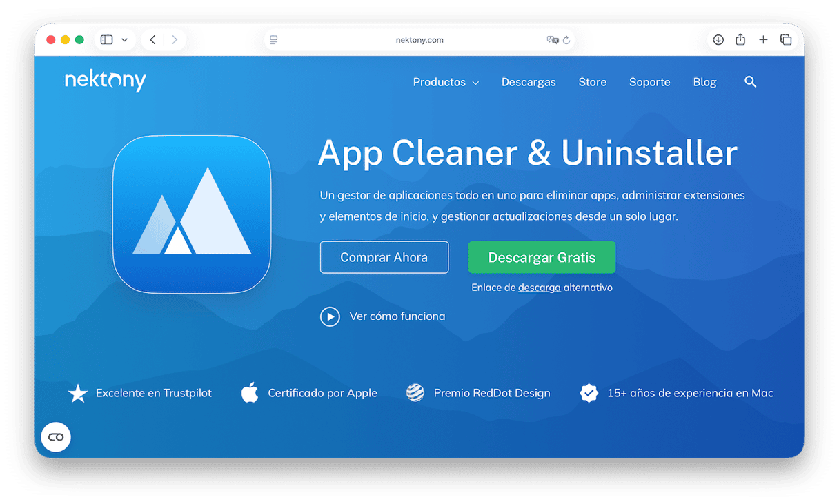Open the Safari share icon
This screenshot has width=839, height=504.
point(740,39)
